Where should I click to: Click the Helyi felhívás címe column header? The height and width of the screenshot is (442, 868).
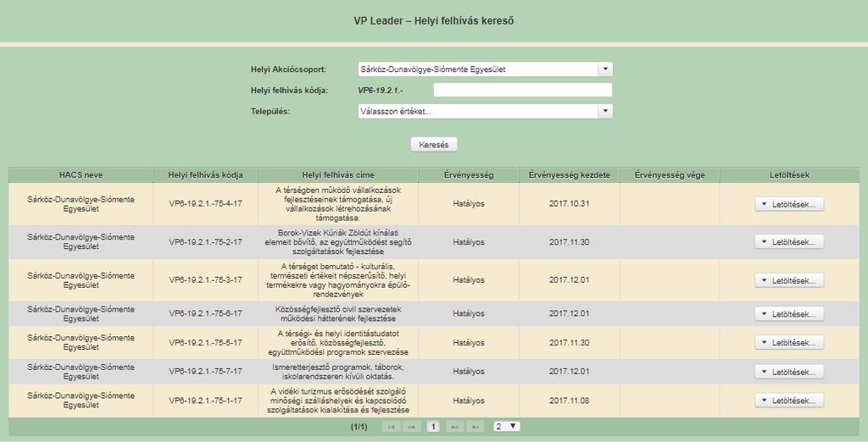tap(338, 174)
